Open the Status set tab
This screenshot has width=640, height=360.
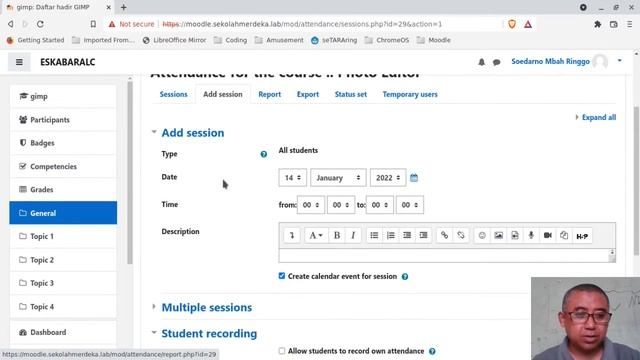(351, 94)
